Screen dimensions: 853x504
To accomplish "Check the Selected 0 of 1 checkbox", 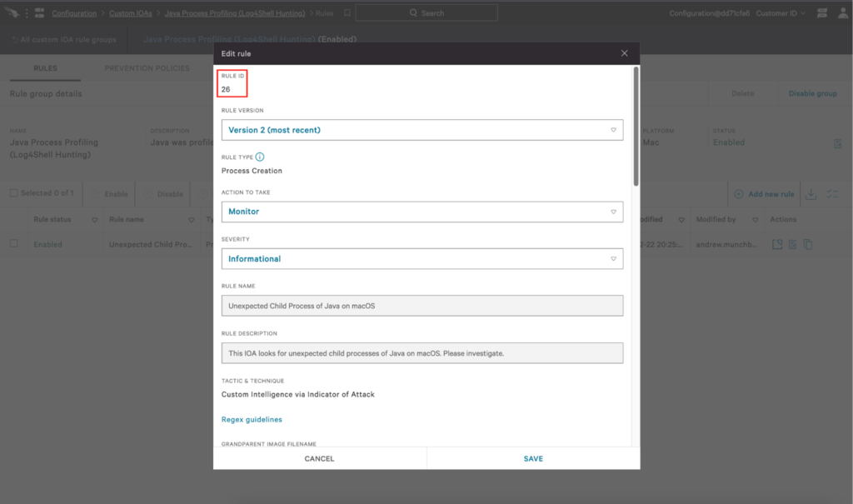I will point(15,193).
